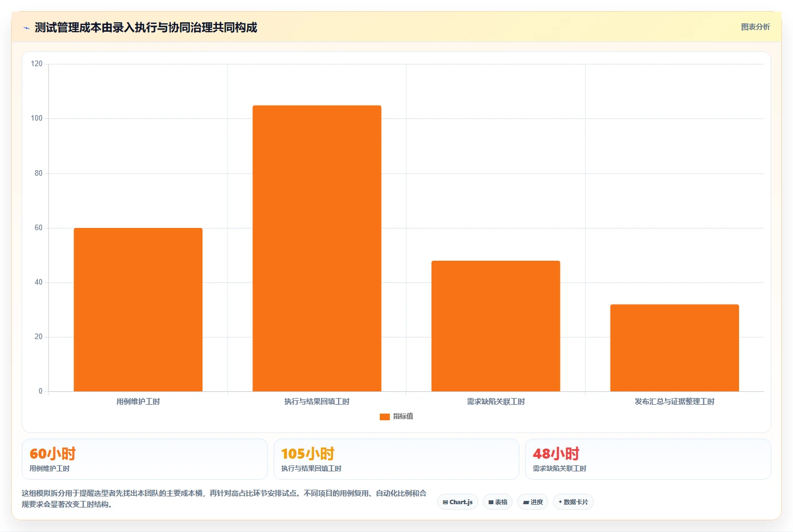Click the 需求缺陷关联工时 x-axis label

[x=495, y=401]
